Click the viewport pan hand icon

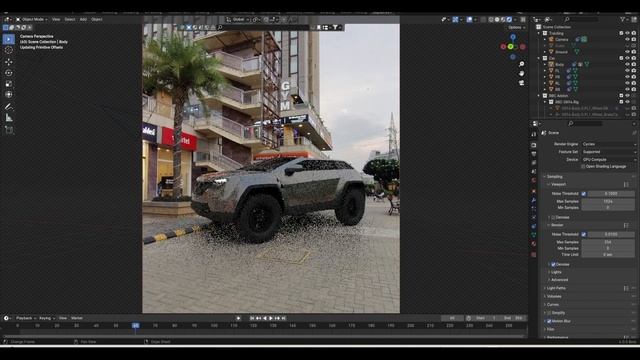[521, 73]
